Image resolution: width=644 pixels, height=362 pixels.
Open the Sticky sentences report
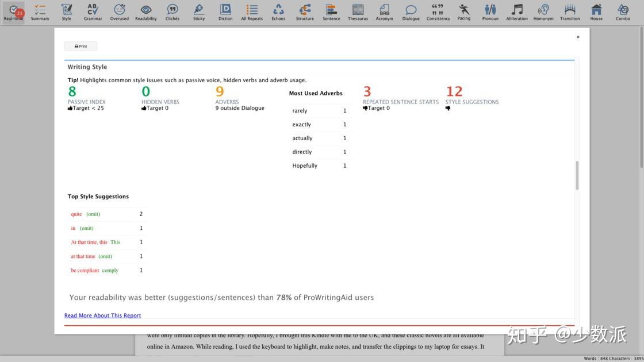199,12
